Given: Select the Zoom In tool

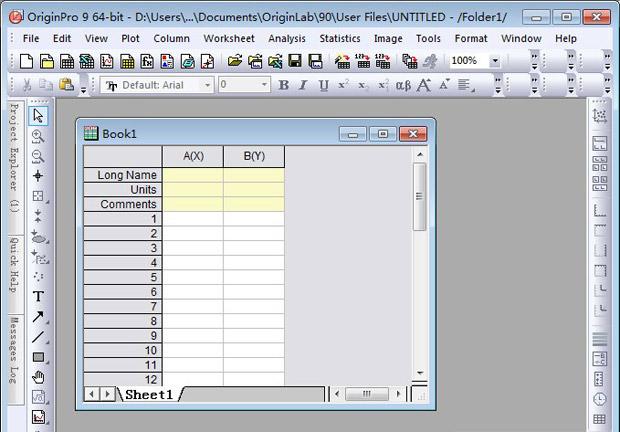Looking at the screenshot, I should pos(38,136).
